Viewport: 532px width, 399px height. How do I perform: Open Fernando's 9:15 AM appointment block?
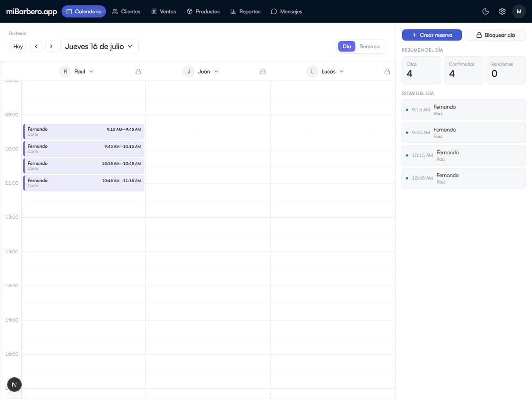(84, 132)
